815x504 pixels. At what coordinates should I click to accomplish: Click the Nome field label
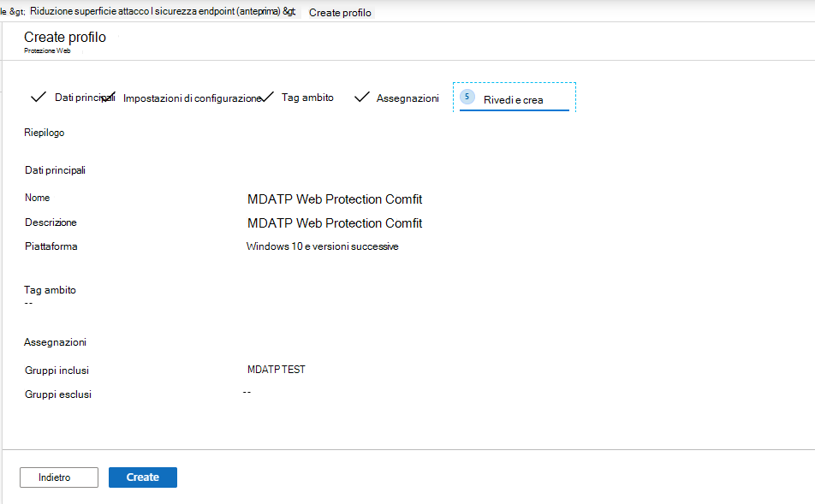(38, 198)
